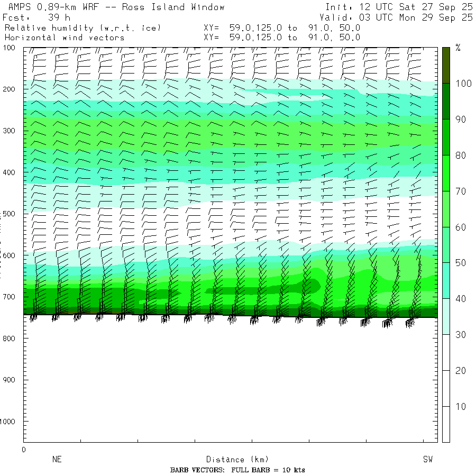Select the green 80–90 colorbar segment
The height and width of the screenshot is (476, 476).
point(446,137)
